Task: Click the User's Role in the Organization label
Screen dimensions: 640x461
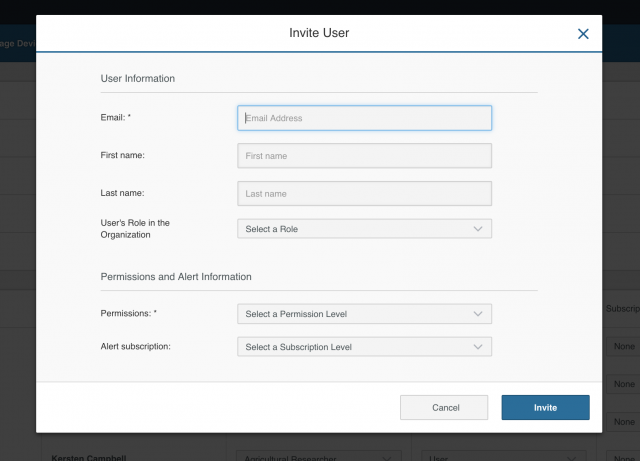Action: pyautogui.click(x=135, y=229)
